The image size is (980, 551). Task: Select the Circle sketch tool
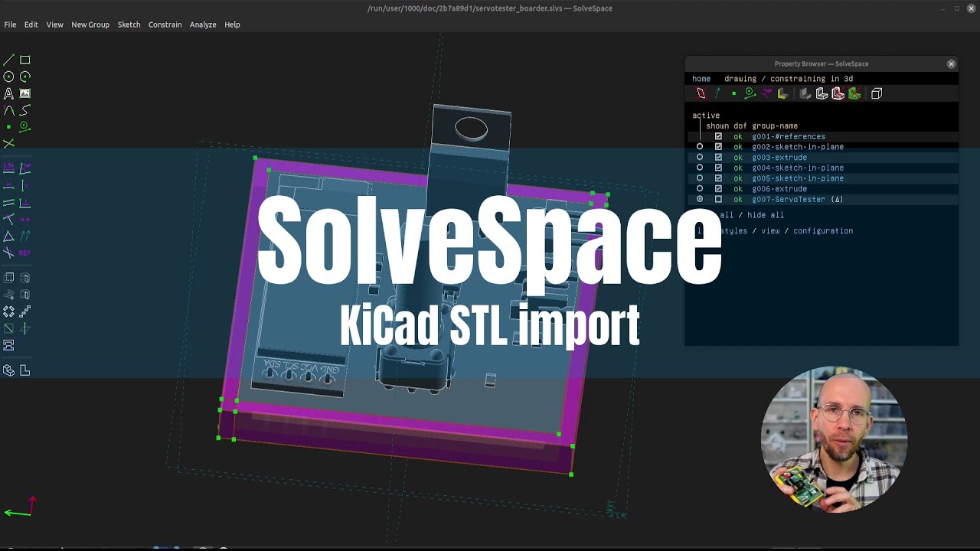pyautogui.click(x=8, y=77)
